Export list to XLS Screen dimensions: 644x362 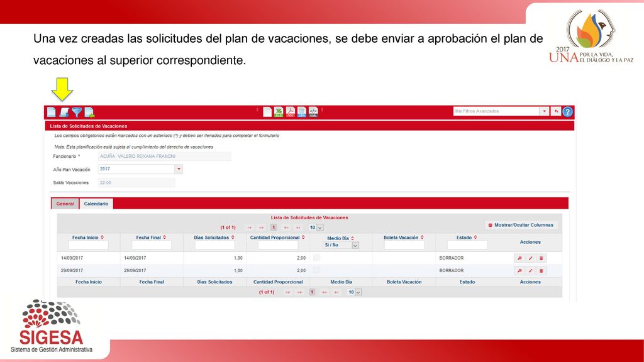click(279, 112)
